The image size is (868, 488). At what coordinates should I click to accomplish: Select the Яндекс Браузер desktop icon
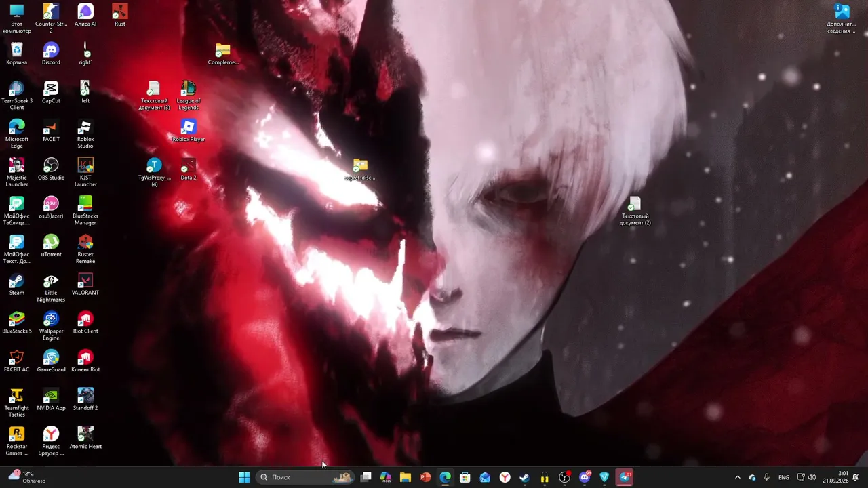[x=51, y=441]
